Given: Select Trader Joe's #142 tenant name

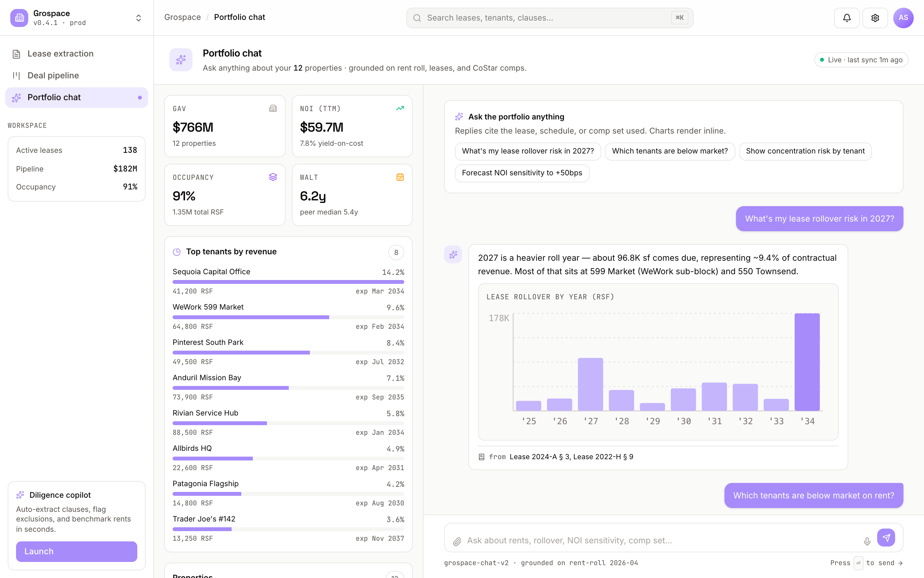Looking at the screenshot, I should pos(204,519).
